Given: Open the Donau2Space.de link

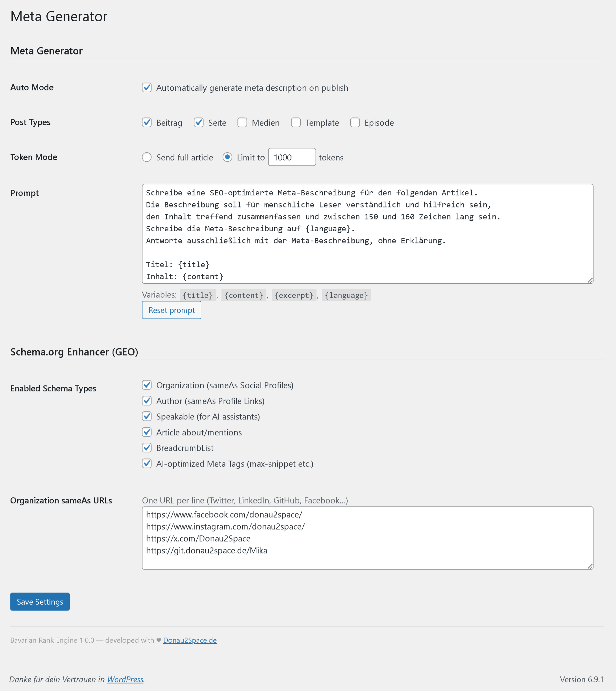Looking at the screenshot, I should (190, 640).
